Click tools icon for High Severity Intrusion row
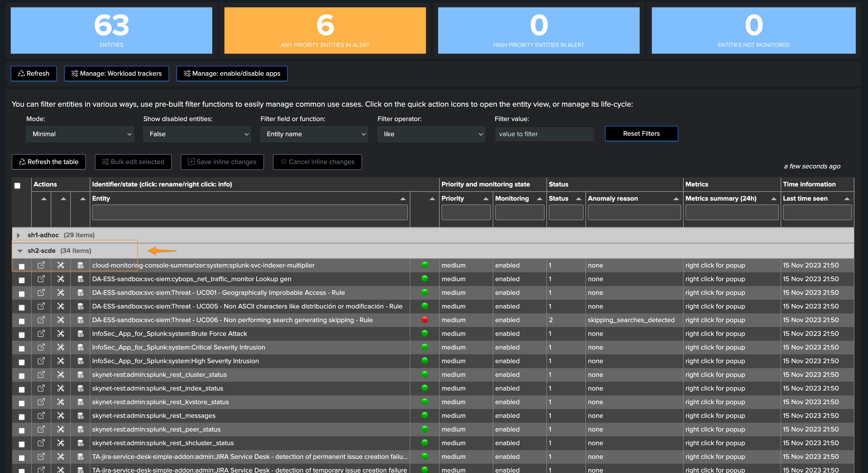The height and width of the screenshot is (473, 868). [x=61, y=361]
